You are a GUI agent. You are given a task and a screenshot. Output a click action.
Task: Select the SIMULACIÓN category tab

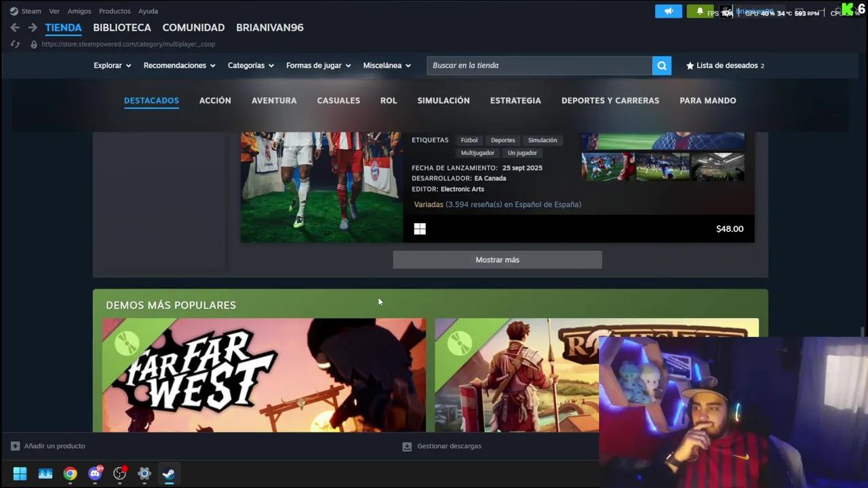point(443,100)
